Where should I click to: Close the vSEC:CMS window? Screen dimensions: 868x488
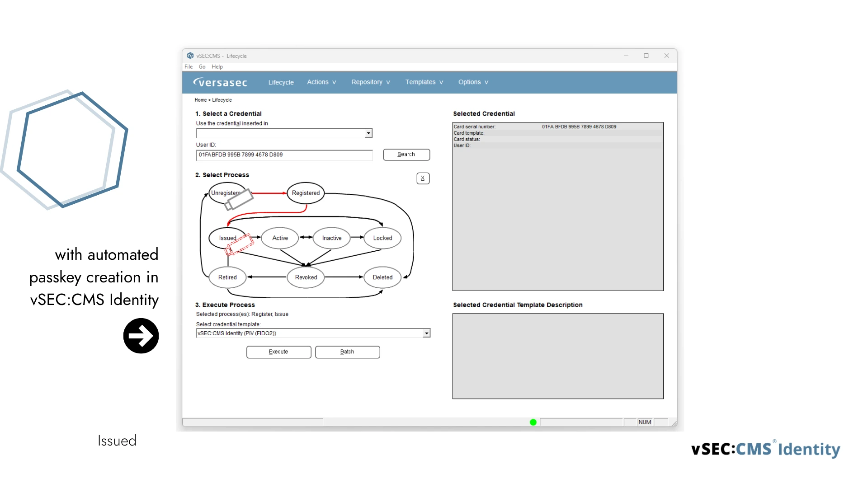pyautogui.click(x=667, y=56)
